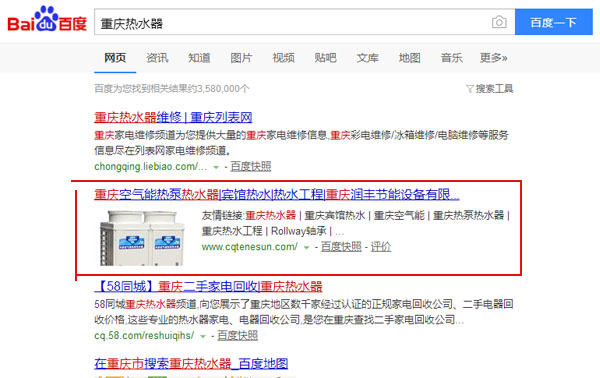This screenshot has width=600, height=378.
Task: Click the funnel icon beside 搜索工具
Action: pos(470,89)
